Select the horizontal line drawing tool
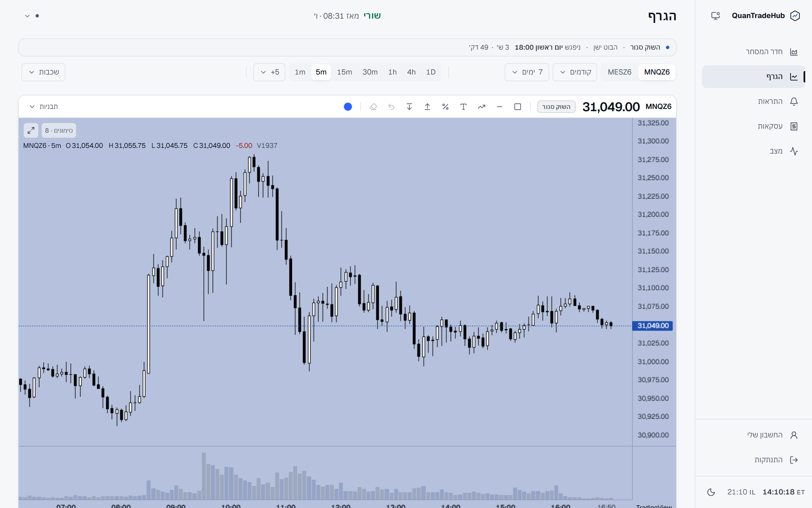 [499, 107]
